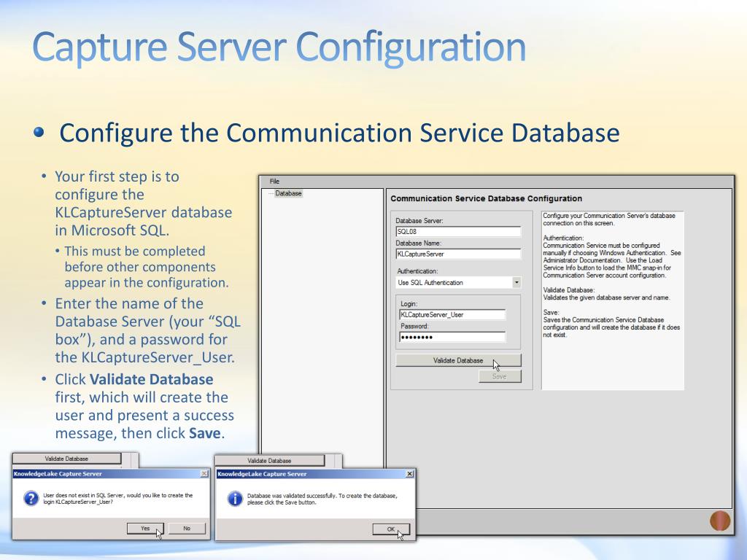
Task: Click the greyed-out Save button
Action: [500, 376]
